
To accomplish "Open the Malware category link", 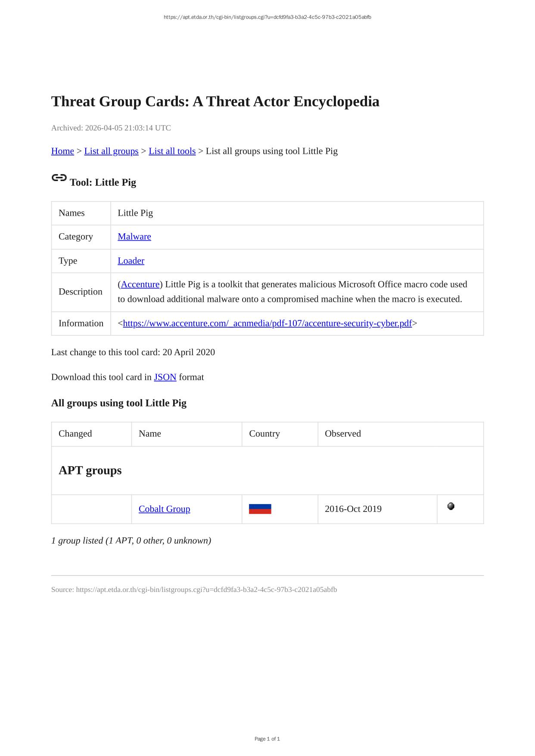I will (x=134, y=236).
